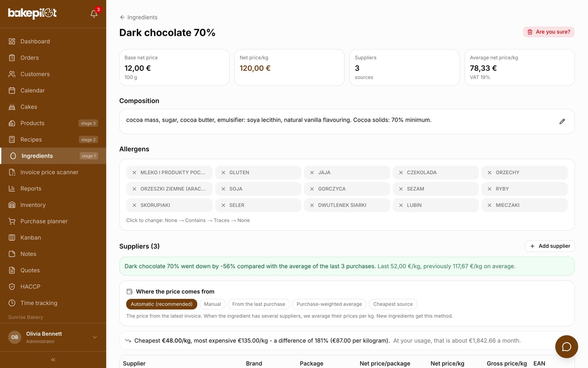Click the Supplier column header
Viewport: 588px width, 368px height.
point(134,363)
